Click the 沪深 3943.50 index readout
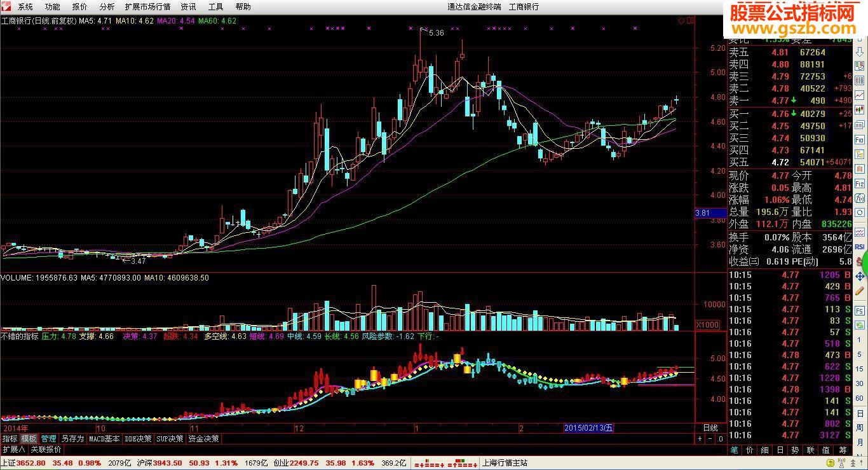This screenshot has width=868, height=470. (x=159, y=463)
